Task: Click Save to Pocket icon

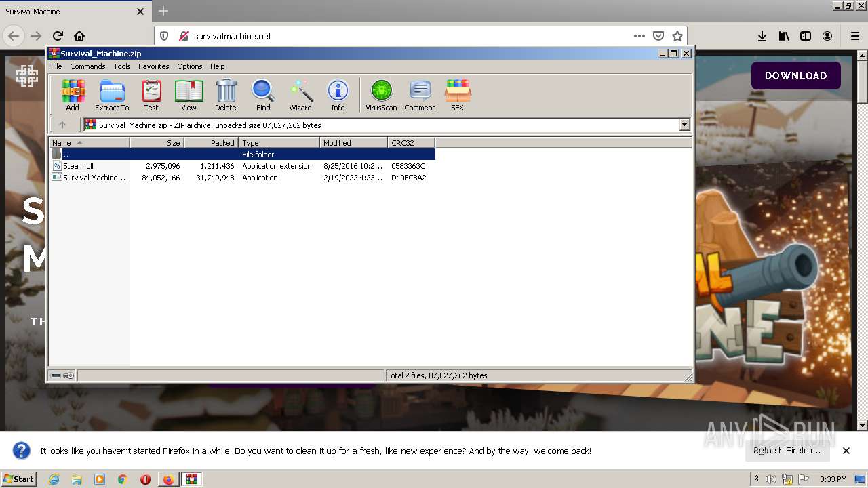Action: [658, 36]
